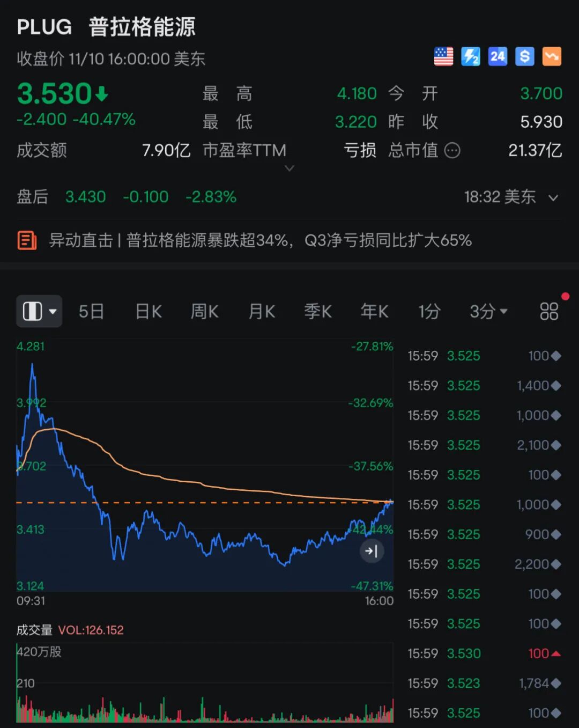The image size is (579, 728).
Task: Tap the trade row with volume 900
Action: [x=485, y=535]
